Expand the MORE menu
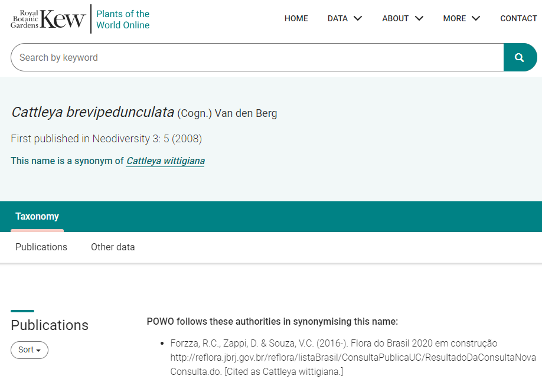Image resolution: width=542 pixels, height=392 pixels. (x=462, y=18)
